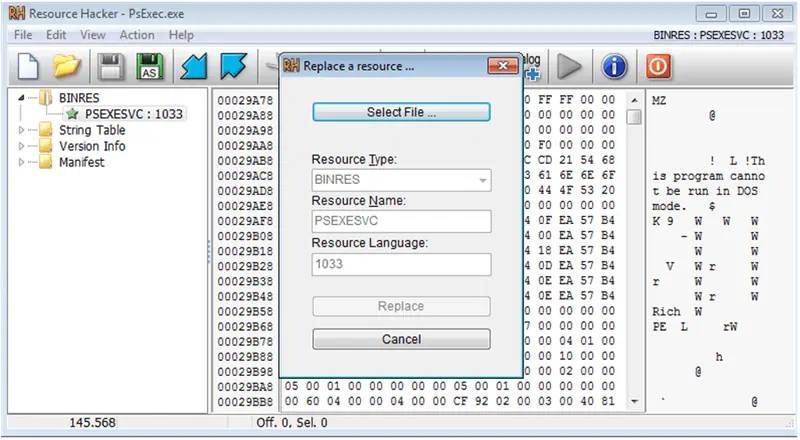Collapse the BINRES tree node
800x440 pixels.
click(x=21, y=97)
